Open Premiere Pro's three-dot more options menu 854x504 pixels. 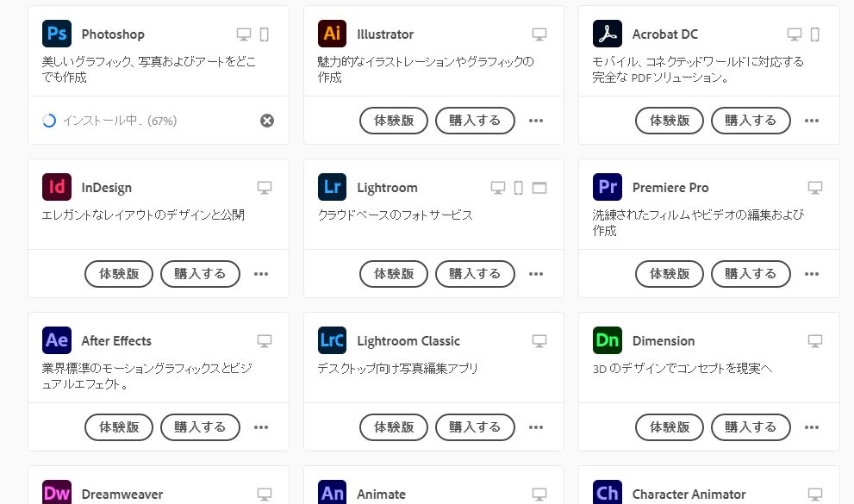click(x=812, y=274)
